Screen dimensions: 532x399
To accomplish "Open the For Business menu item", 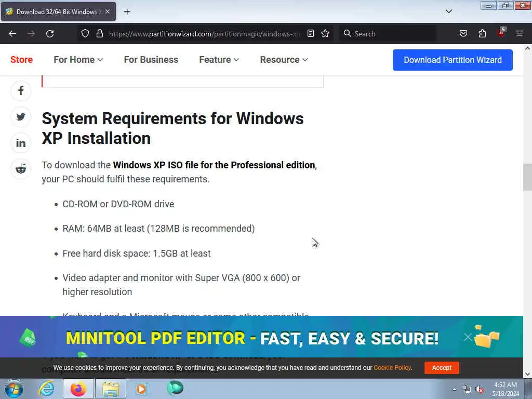I will pos(151,60).
